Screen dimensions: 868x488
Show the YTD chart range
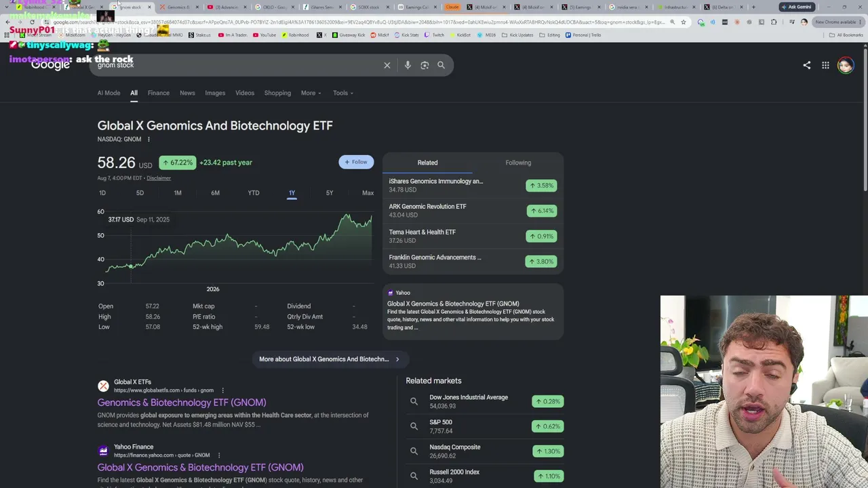(x=254, y=193)
